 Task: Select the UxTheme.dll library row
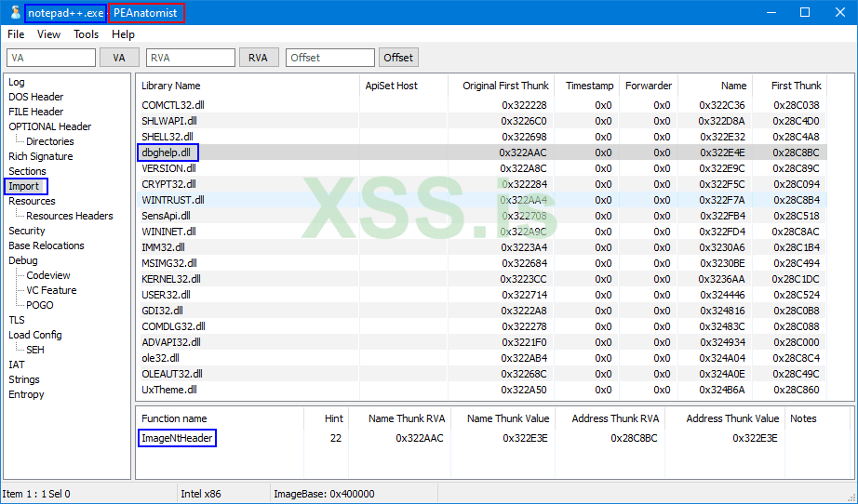pos(481,391)
